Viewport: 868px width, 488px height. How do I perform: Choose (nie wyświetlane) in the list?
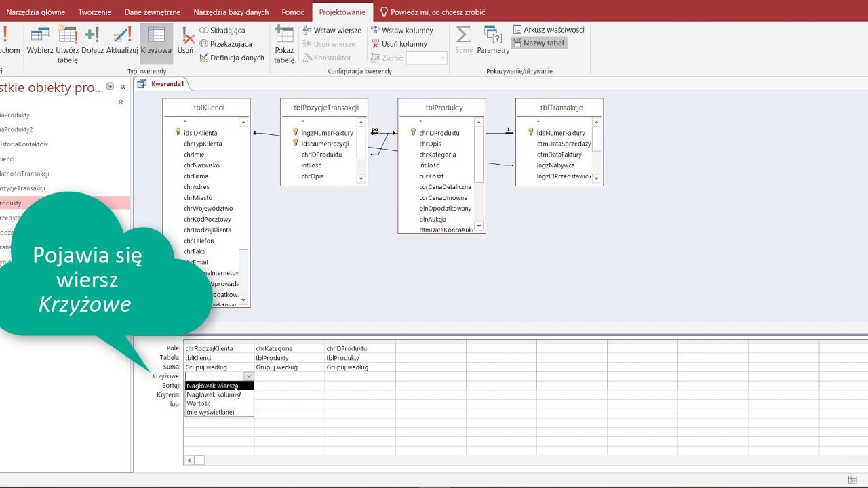tap(219, 412)
